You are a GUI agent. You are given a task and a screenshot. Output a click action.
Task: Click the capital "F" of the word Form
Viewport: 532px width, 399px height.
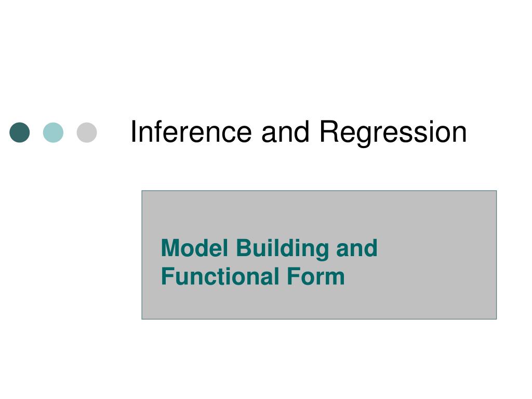click(294, 276)
